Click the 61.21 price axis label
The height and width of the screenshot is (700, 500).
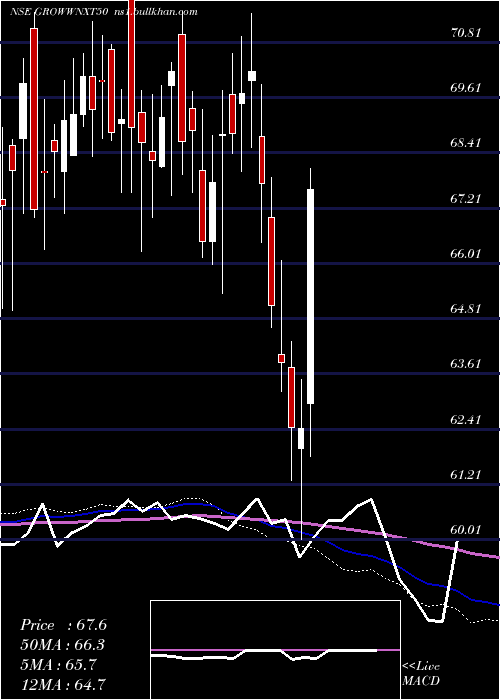point(466,474)
